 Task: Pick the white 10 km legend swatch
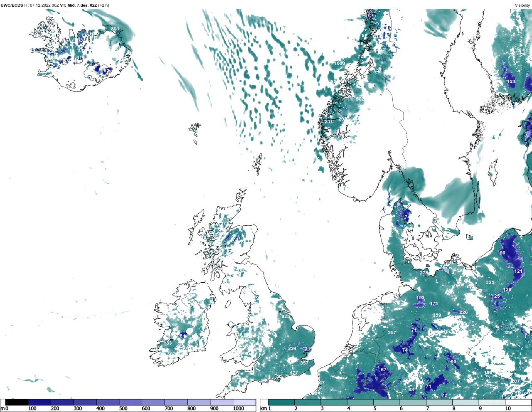coord(518,402)
